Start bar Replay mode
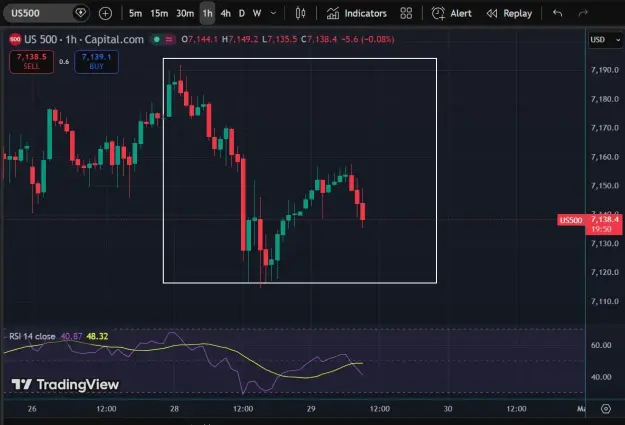Image resolution: width=625 pixels, height=425 pixels. coord(509,14)
